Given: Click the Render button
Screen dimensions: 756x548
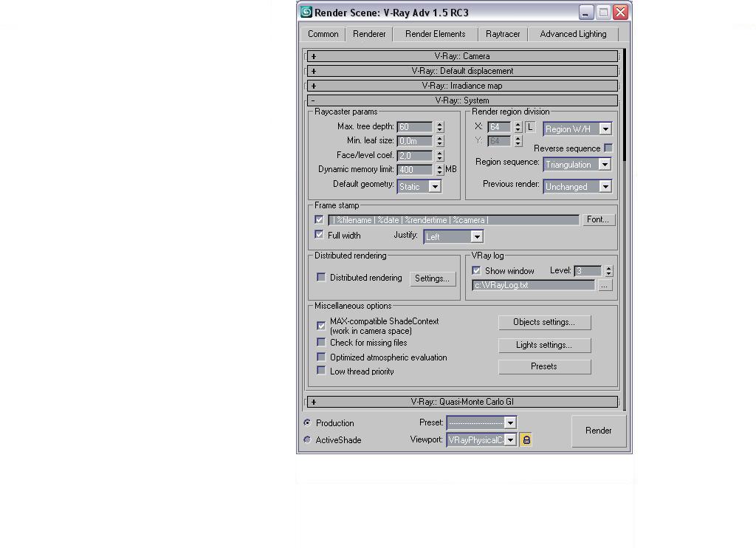Looking at the screenshot, I should pyautogui.click(x=598, y=431).
